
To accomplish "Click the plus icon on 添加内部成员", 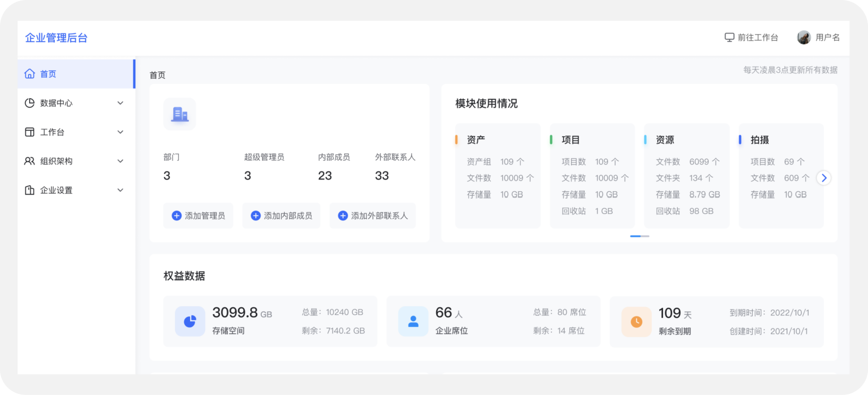I will 256,216.
